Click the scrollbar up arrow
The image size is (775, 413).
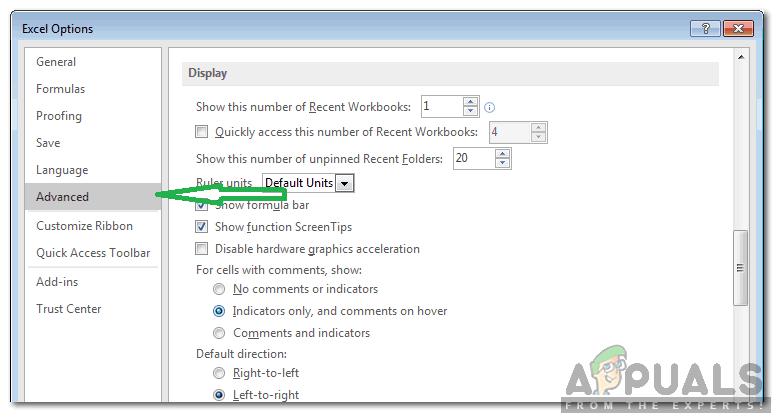741,57
